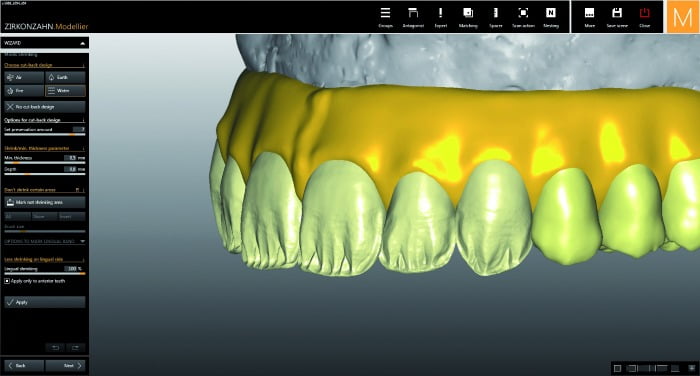Adjust Set preservation amount slider
Viewport: 700px width, 376px height.
(45, 134)
